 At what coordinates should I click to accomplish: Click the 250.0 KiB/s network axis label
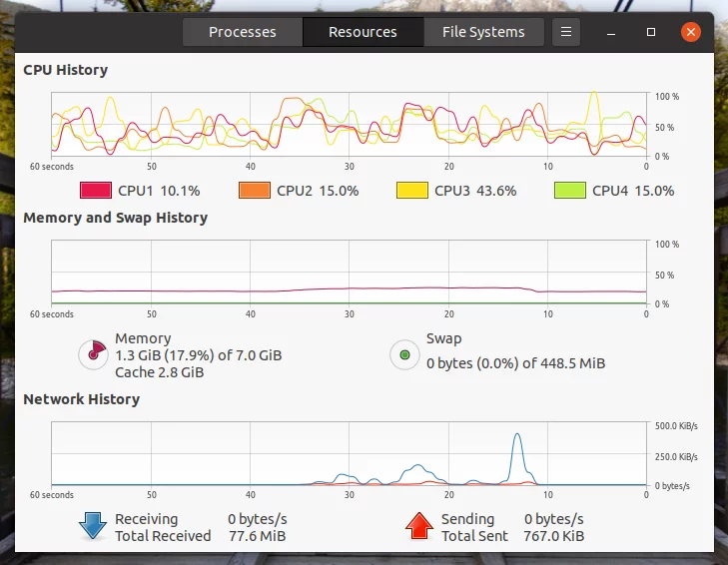click(x=676, y=457)
